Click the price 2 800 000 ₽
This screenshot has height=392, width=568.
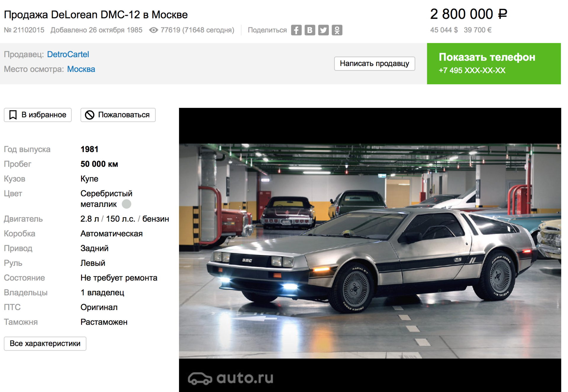(469, 14)
